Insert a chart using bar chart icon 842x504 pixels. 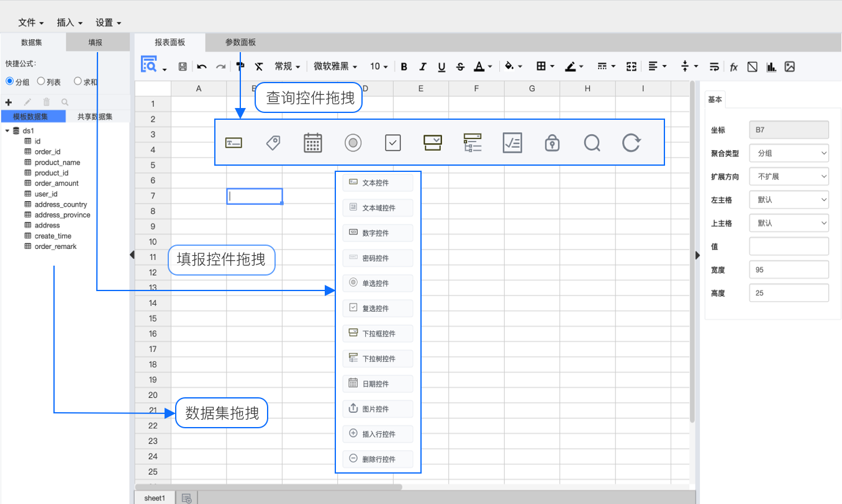click(x=771, y=66)
